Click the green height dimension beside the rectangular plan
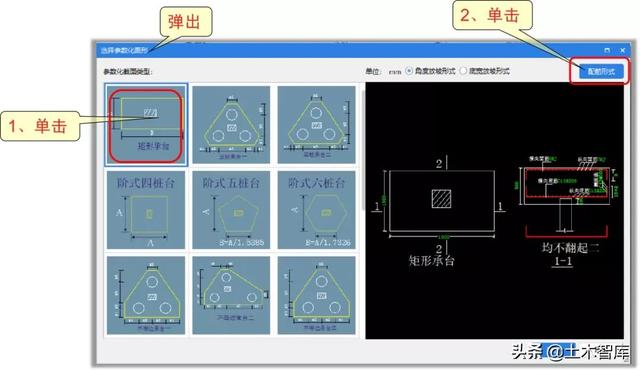The height and width of the screenshot is (371, 640). pyautogui.click(x=384, y=201)
